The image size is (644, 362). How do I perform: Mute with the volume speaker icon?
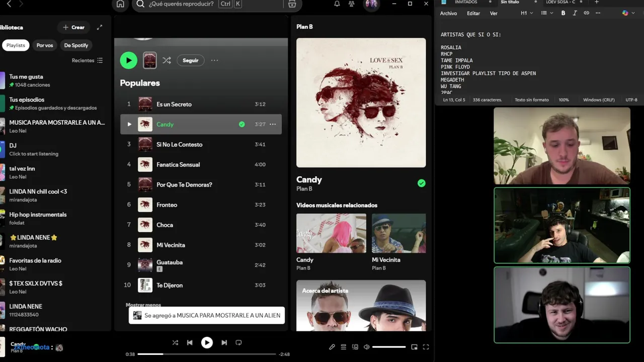tap(366, 346)
